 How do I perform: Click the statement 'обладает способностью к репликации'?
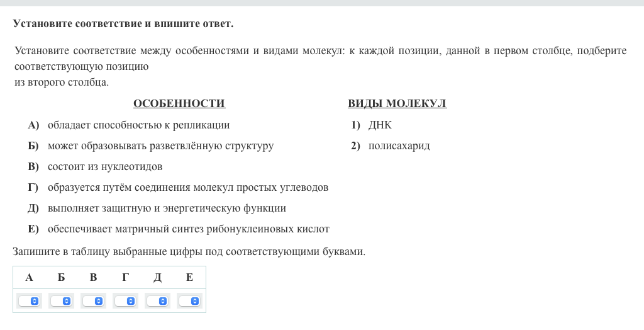pos(138,125)
